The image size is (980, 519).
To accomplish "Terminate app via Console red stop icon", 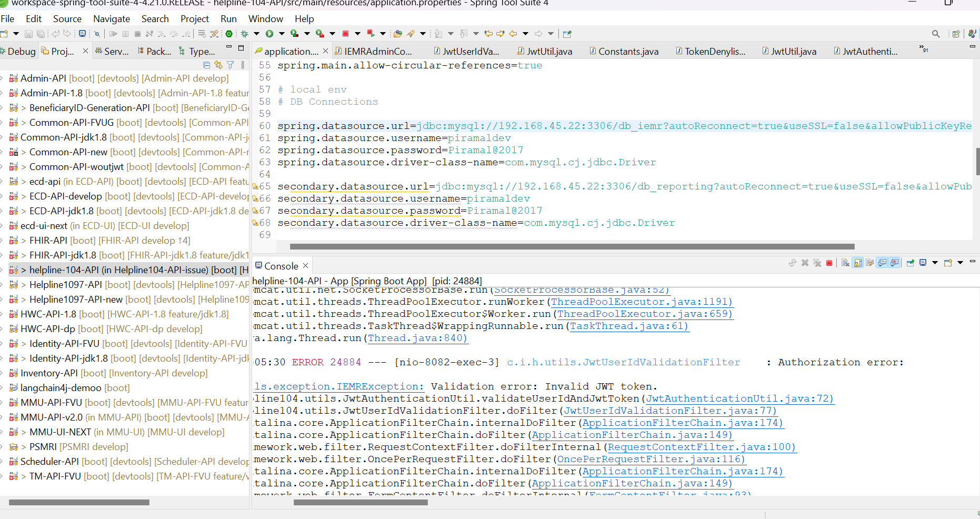I will [829, 263].
